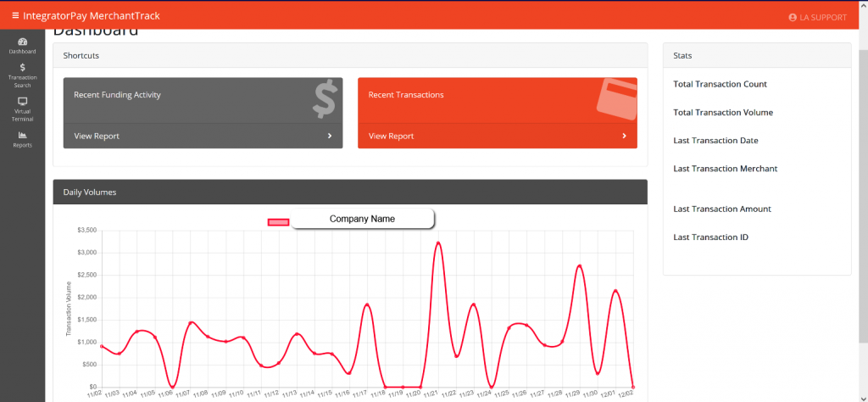Click the credit card icon on Recent Transactions
This screenshot has width=868, height=402.
coord(615,98)
